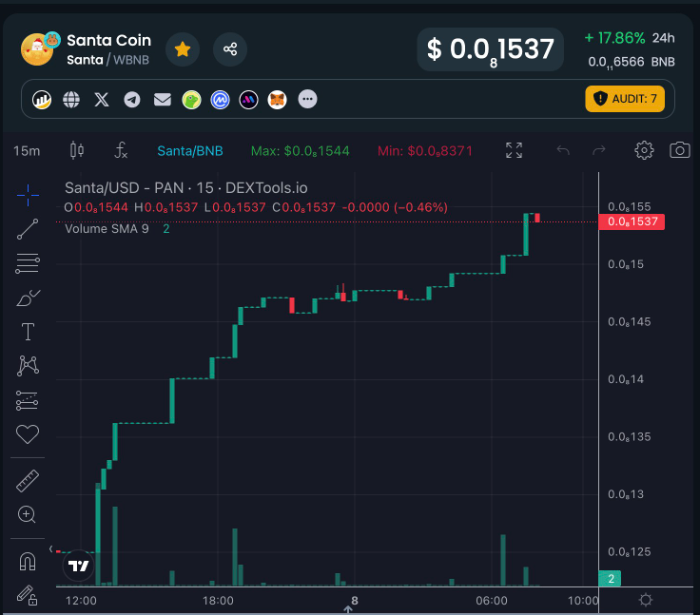Take a chart snapshot with camera
The height and width of the screenshot is (615, 700).
[x=680, y=150]
